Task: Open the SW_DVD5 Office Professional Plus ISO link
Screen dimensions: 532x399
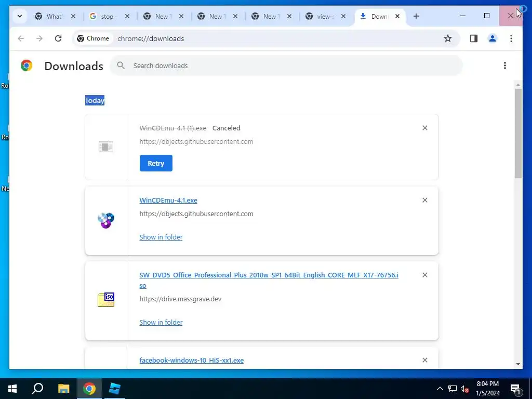Action: coord(269,280)
